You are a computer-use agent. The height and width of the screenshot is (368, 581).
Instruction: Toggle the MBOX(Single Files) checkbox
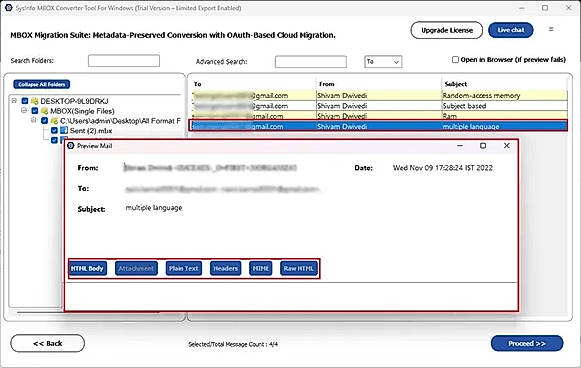pos(35,111)
